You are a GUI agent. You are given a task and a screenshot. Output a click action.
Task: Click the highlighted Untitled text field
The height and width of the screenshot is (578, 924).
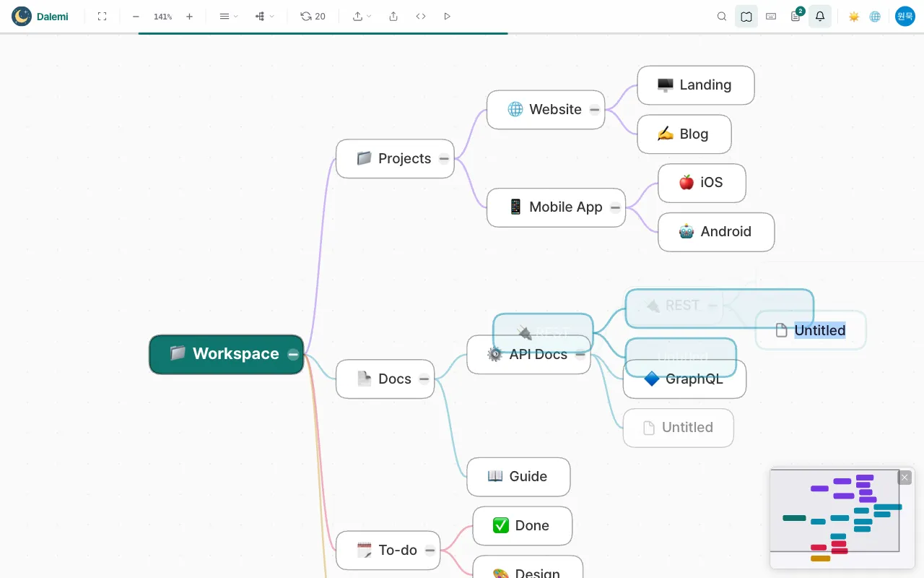click(x=820, y=330)
